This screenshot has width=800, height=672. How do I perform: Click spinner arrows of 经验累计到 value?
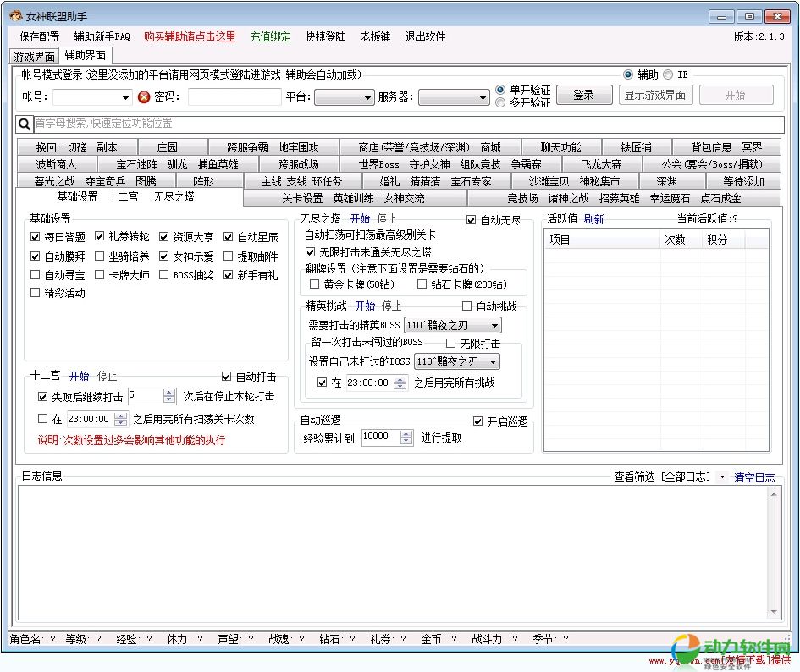[x=406, y=437]
